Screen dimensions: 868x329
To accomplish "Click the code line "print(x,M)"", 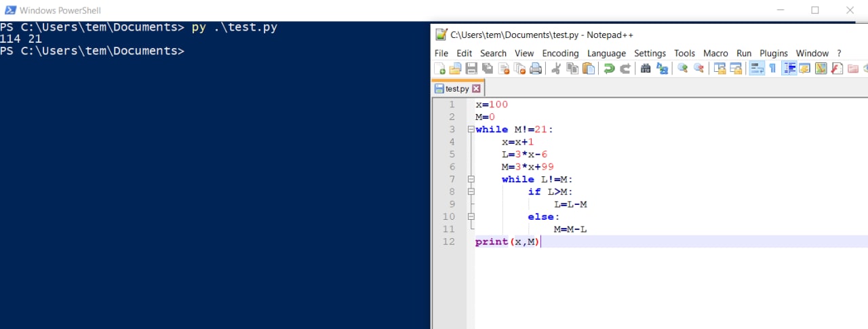I will click(x=507, y=241).
